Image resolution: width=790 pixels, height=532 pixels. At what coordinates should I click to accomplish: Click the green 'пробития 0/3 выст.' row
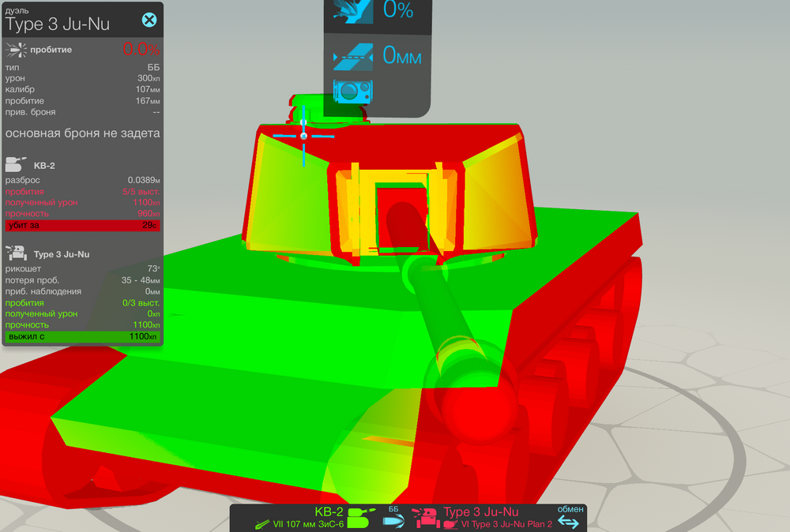(83, 303)
